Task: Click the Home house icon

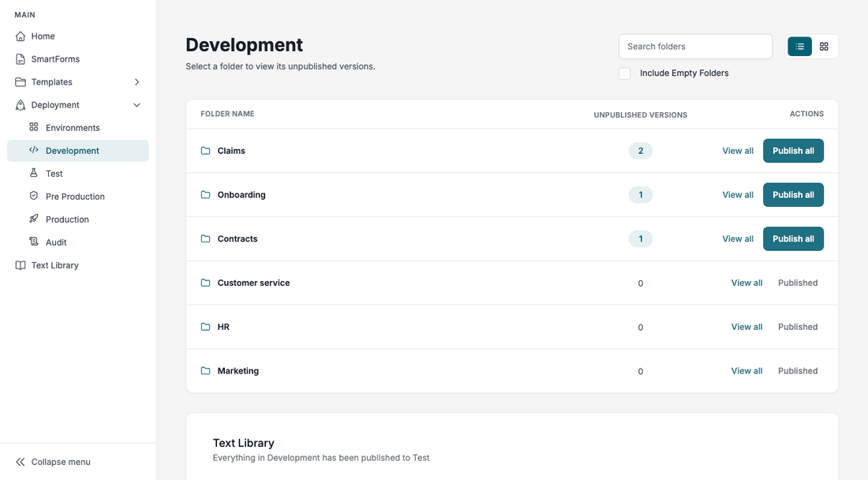Action: coord(21,36)
